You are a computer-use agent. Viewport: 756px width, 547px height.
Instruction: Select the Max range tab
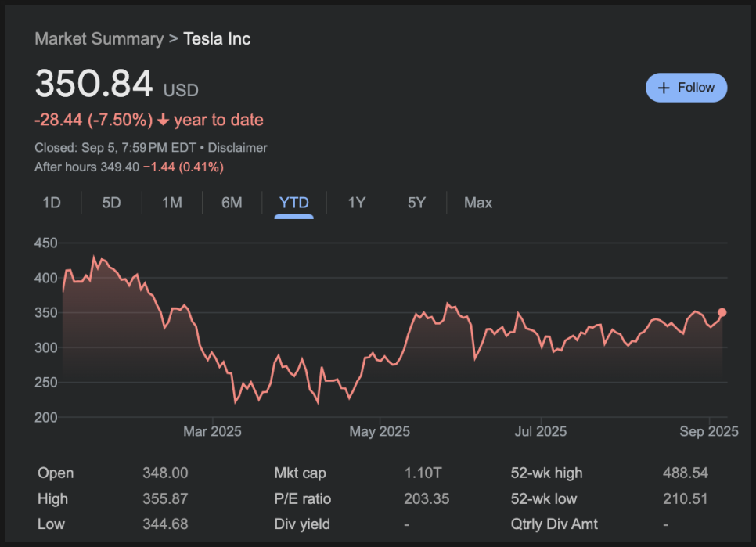pos(478,203)
